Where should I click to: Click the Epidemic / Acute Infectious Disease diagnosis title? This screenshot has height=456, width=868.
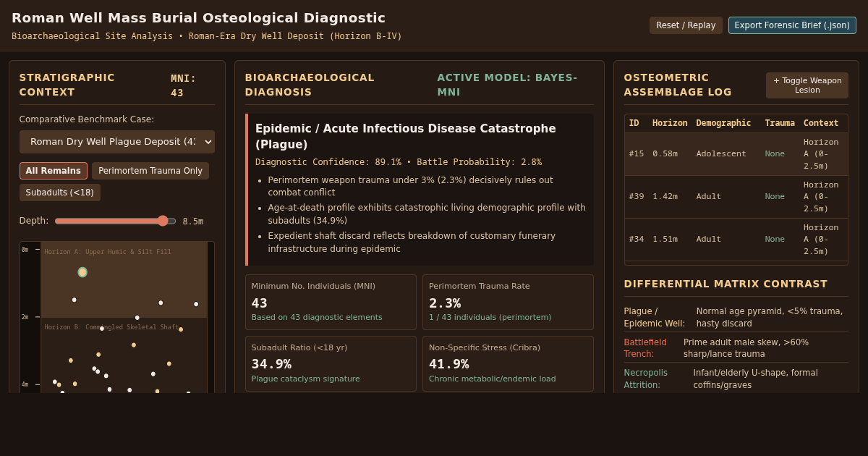coord(406,136)
